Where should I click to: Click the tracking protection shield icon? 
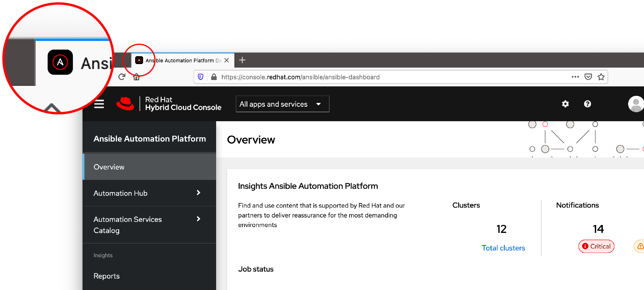(200, 77)
